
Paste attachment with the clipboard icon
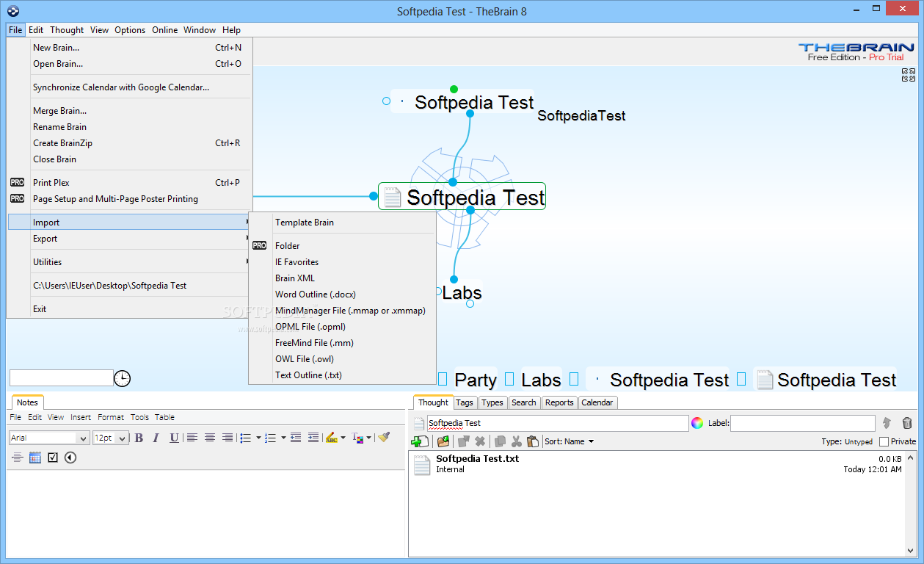tap(533, 441)
